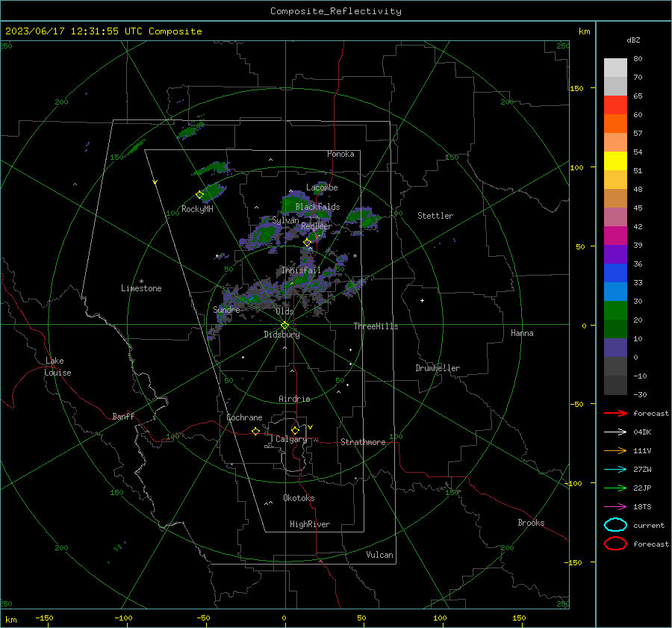Select the Vulcan label on the map
672x628 pixels.
point(379,555)
